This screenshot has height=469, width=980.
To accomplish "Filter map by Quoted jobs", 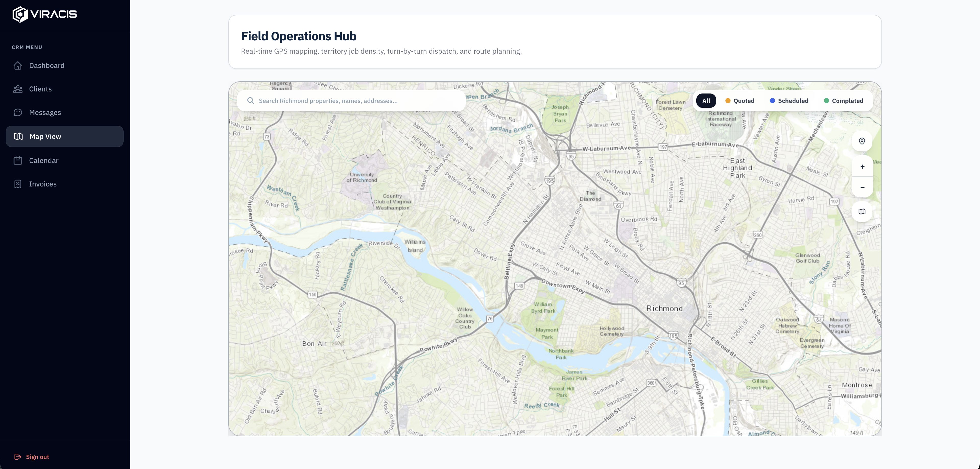I will coord(739,100).
